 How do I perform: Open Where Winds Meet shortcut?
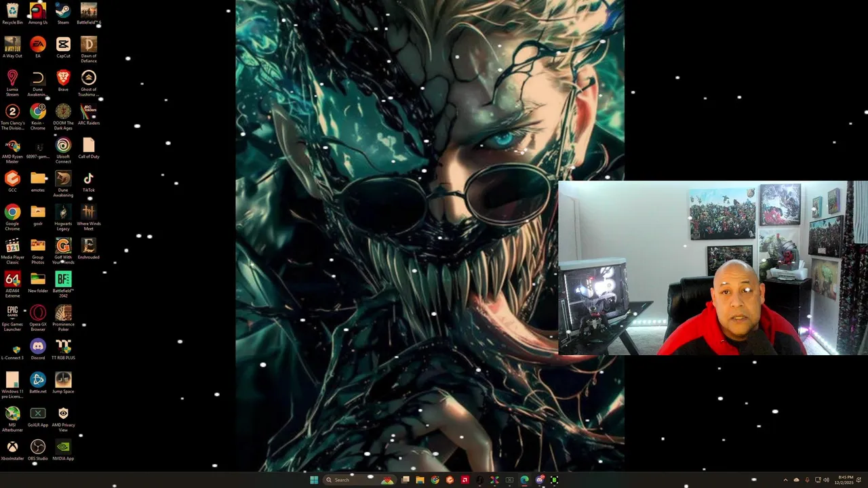coord(89,218)
